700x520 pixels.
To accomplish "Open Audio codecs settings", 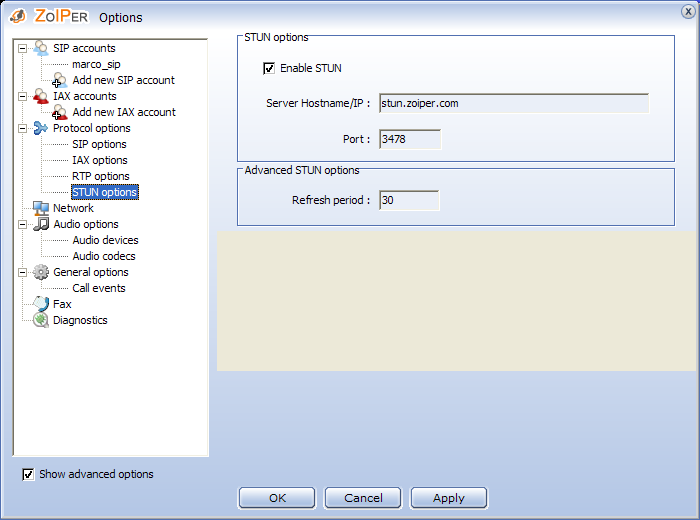I will (104, 256).
